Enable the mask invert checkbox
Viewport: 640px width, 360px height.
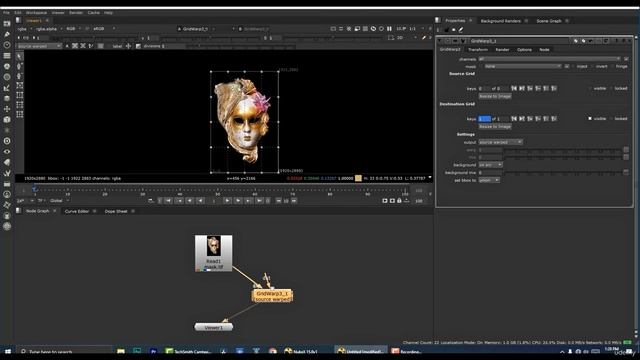pos(593,66)
